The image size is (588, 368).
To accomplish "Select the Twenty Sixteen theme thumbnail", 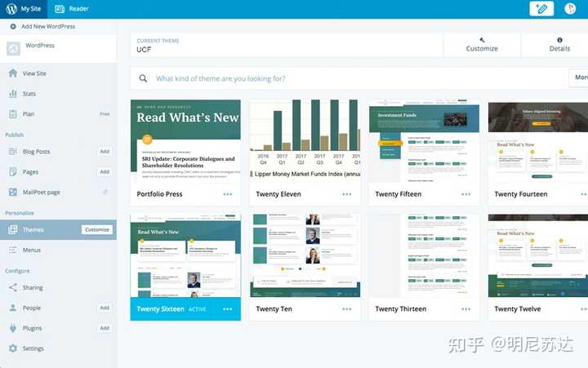I will (185, 256).
